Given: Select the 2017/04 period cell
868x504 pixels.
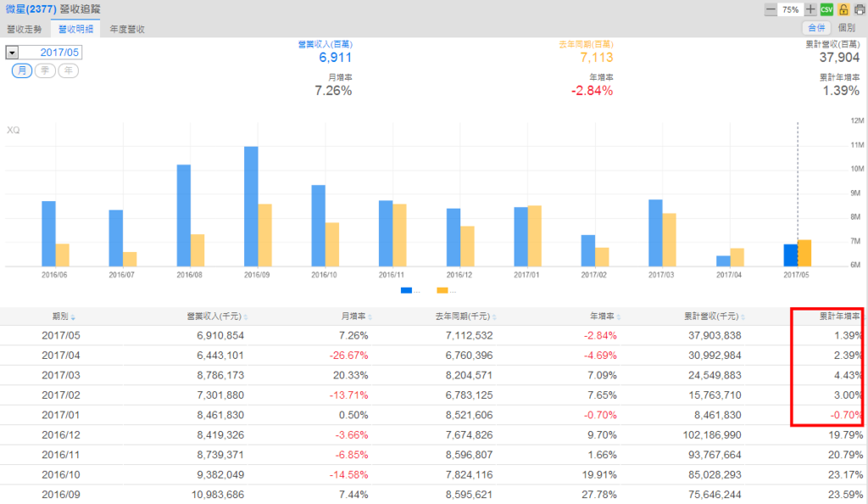Looking at the screenshot, I should pos(61,356).
